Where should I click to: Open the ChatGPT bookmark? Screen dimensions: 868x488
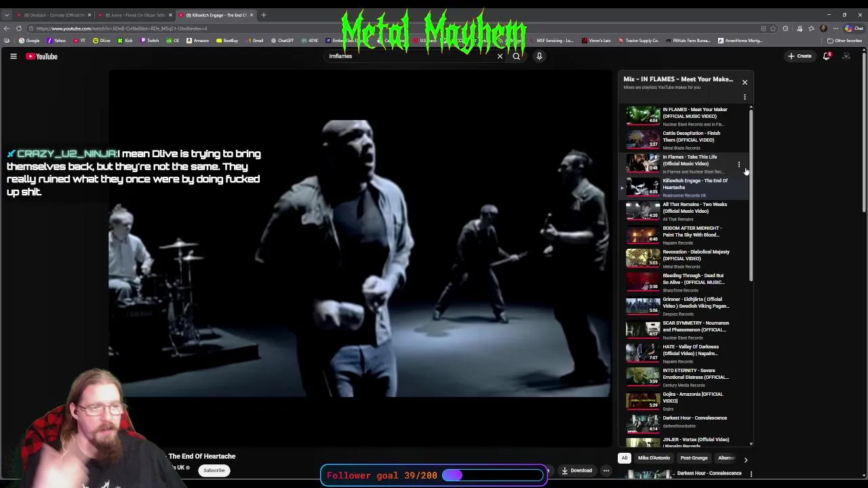[x=282, y=41]
